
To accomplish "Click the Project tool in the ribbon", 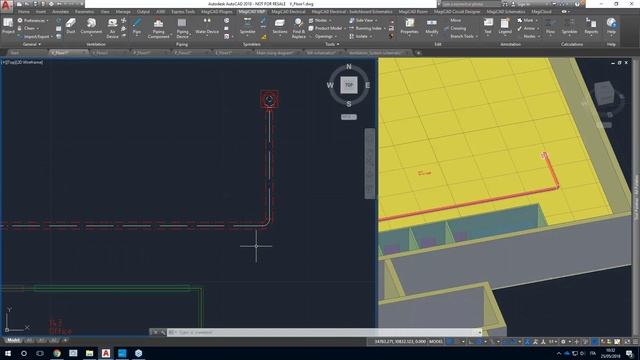I will point(8,26).
